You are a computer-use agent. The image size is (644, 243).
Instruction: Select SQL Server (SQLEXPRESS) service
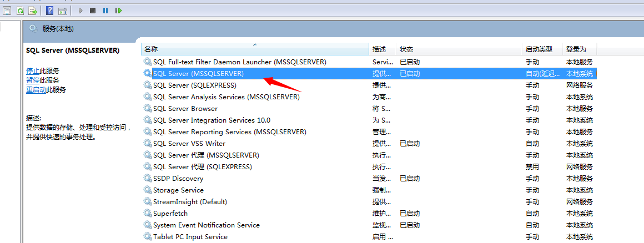(194, 85)
